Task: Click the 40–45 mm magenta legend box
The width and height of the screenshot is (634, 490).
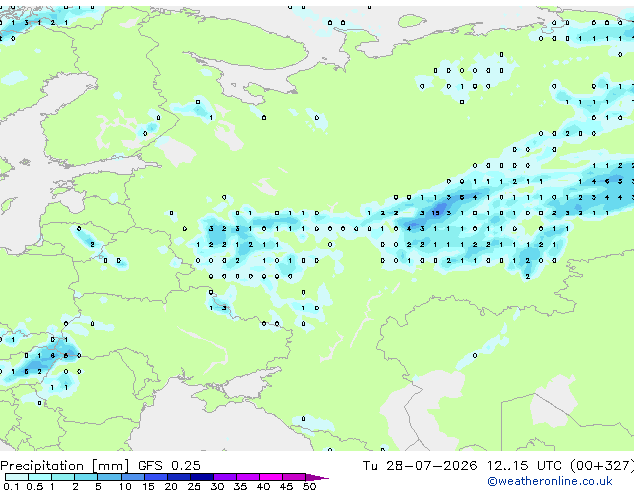Action: (x=271, y=477)
